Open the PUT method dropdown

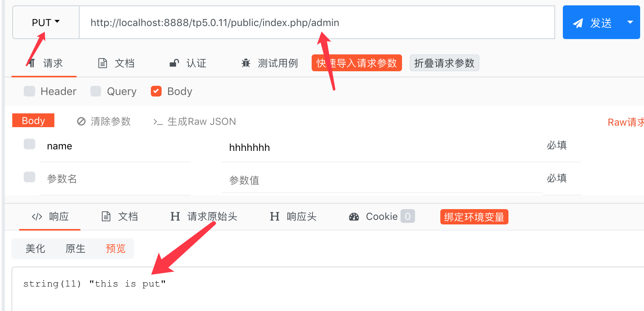[x=46, y=22]
